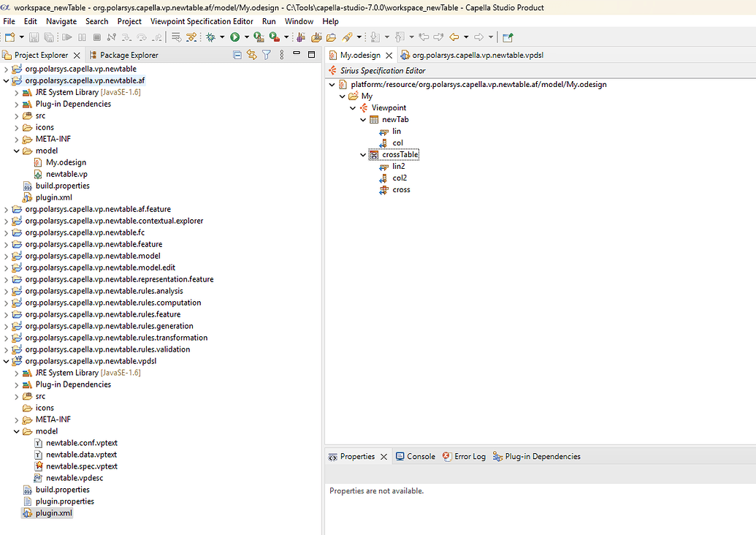Select the cross element under crossTable
756x535 pixels.
pyautogui.click(x=400, y=189)
